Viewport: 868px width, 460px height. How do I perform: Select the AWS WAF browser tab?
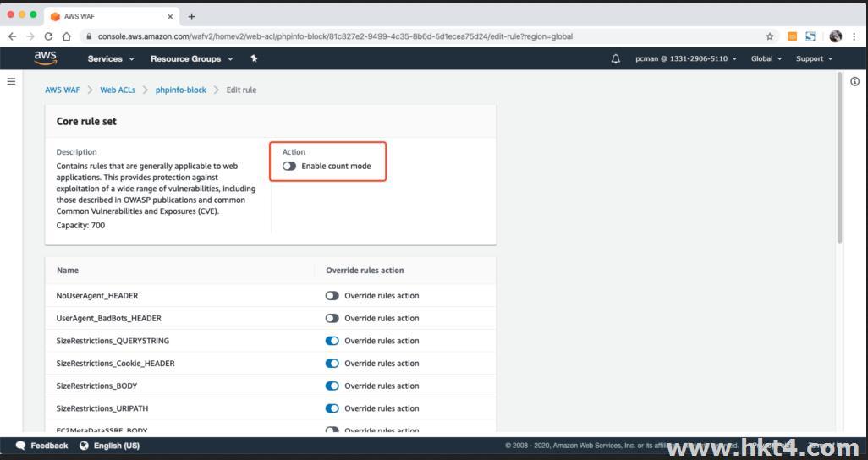pos(111,17)
